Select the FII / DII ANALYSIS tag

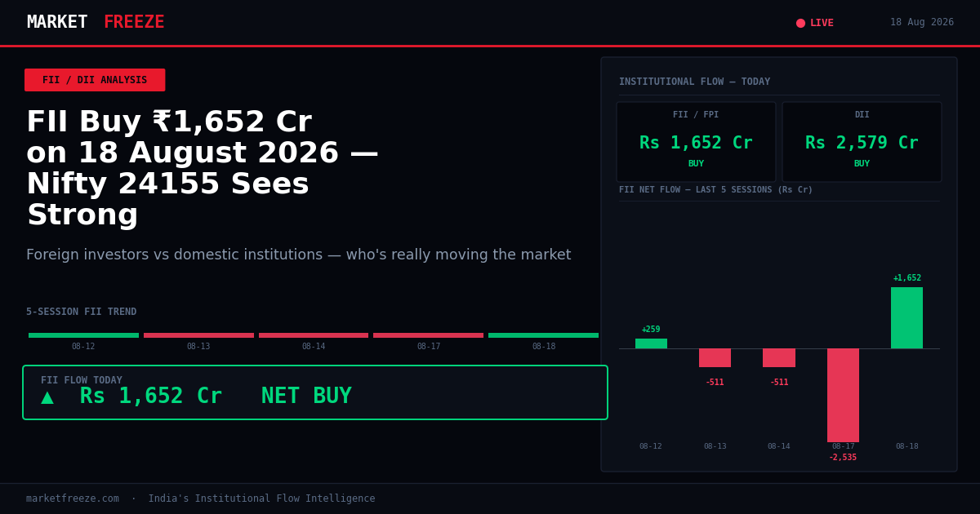coord(95,80)
